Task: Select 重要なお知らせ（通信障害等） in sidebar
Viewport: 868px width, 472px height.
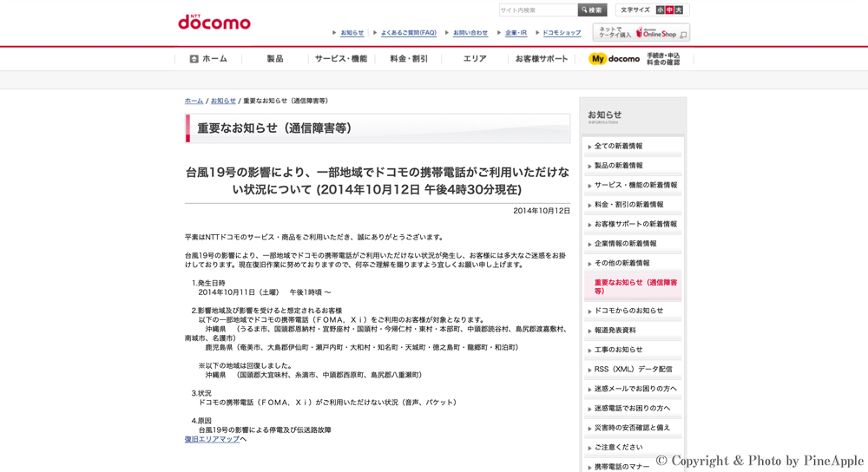Action: (x=635, y=286)
